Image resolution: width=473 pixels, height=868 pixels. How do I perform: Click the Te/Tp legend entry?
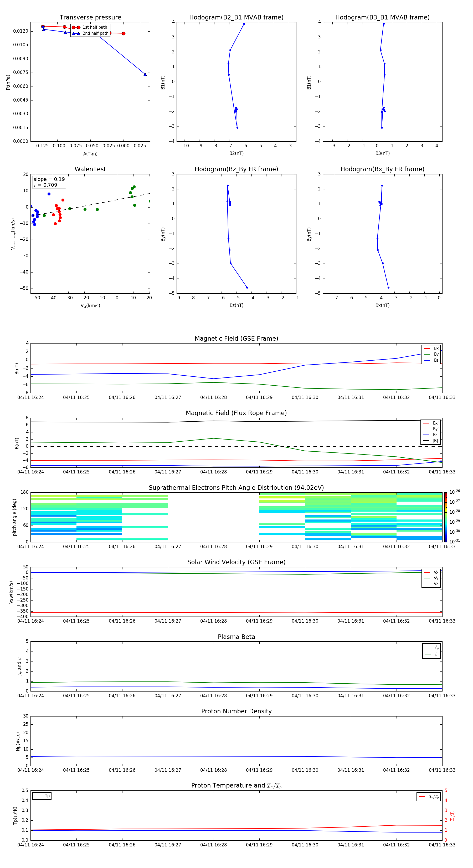[429, 796]
